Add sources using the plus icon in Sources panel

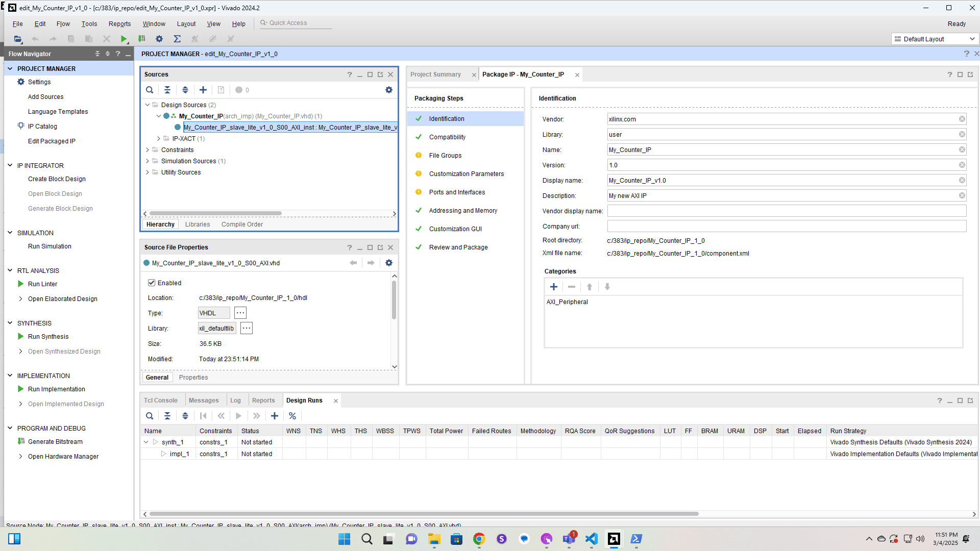pos(203,90)
